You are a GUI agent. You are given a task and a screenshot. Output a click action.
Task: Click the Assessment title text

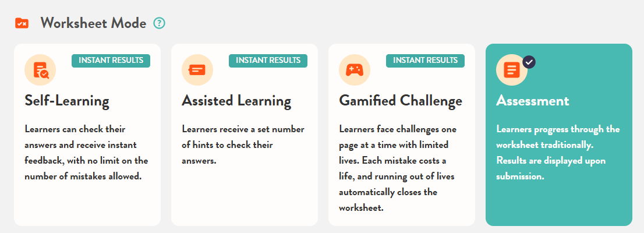coord(532,101)
